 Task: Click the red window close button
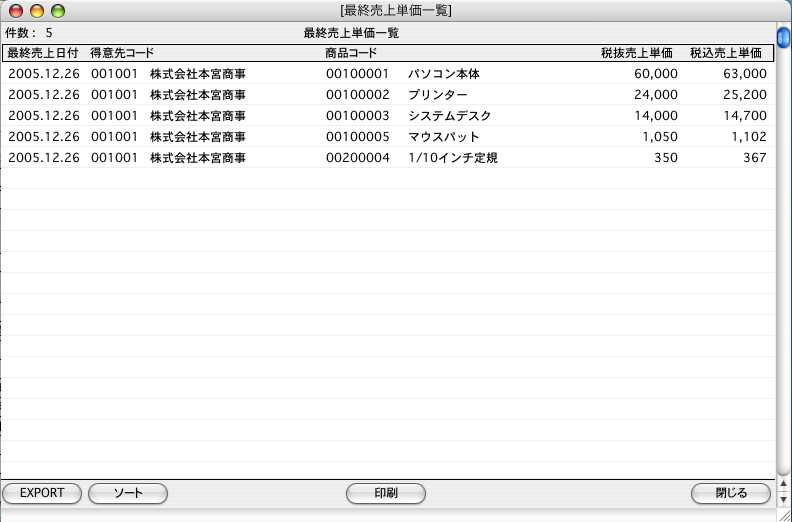(x=16, y=11)
